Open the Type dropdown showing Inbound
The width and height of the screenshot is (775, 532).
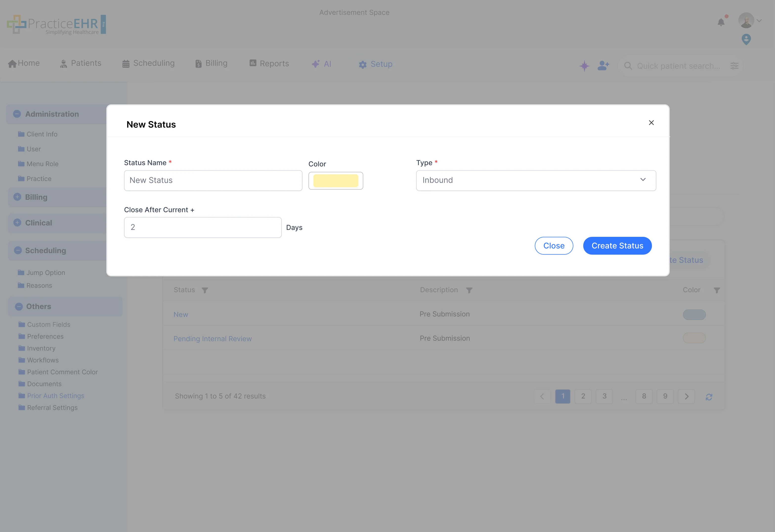(x=536, y=180)
